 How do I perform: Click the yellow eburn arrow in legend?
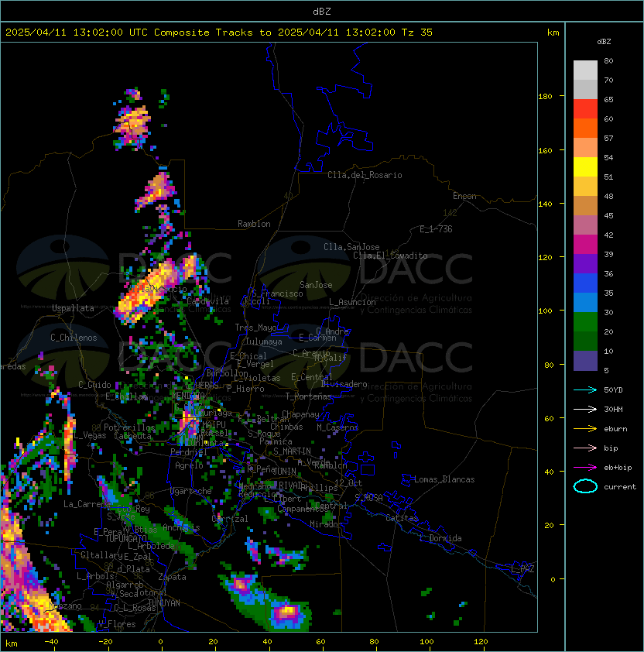pos(585,428)
